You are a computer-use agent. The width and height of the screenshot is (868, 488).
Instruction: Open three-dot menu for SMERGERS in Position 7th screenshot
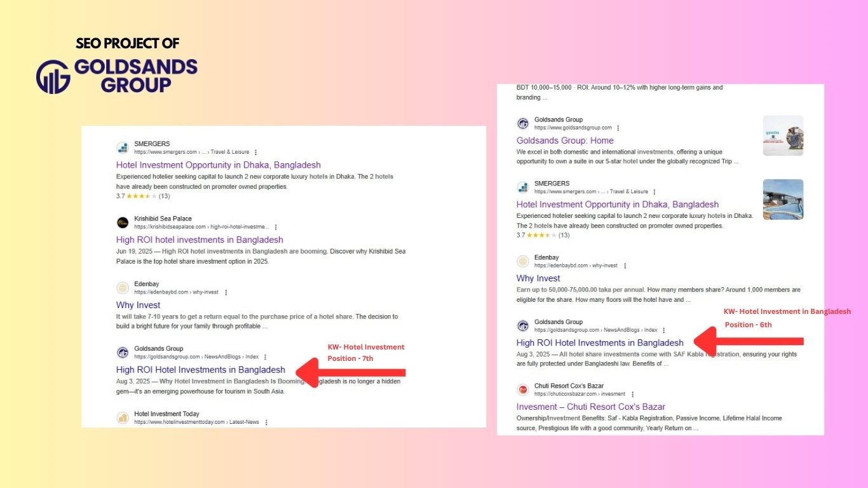coord(255,152)
